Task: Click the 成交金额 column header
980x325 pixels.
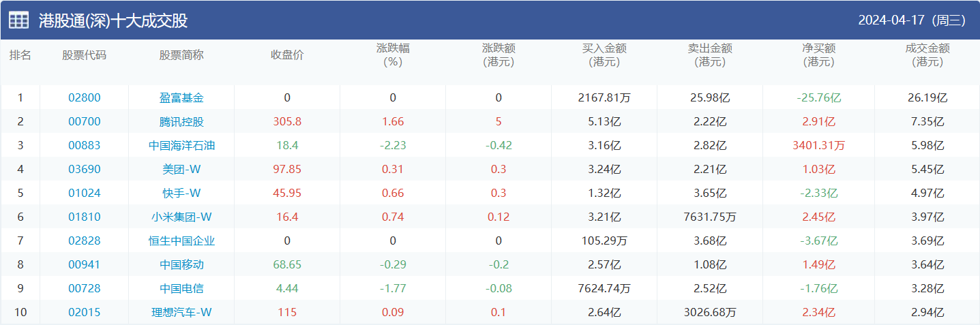Action: click(927, 55)
